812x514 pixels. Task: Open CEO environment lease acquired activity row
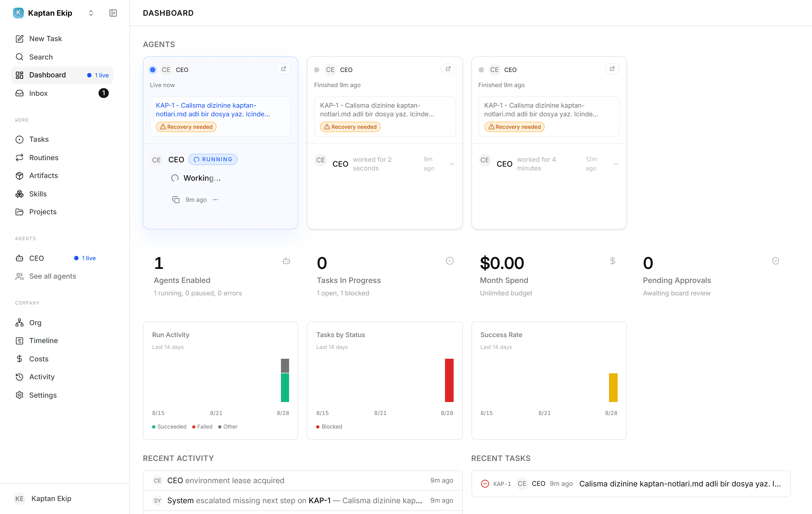(x=303, y=480)
